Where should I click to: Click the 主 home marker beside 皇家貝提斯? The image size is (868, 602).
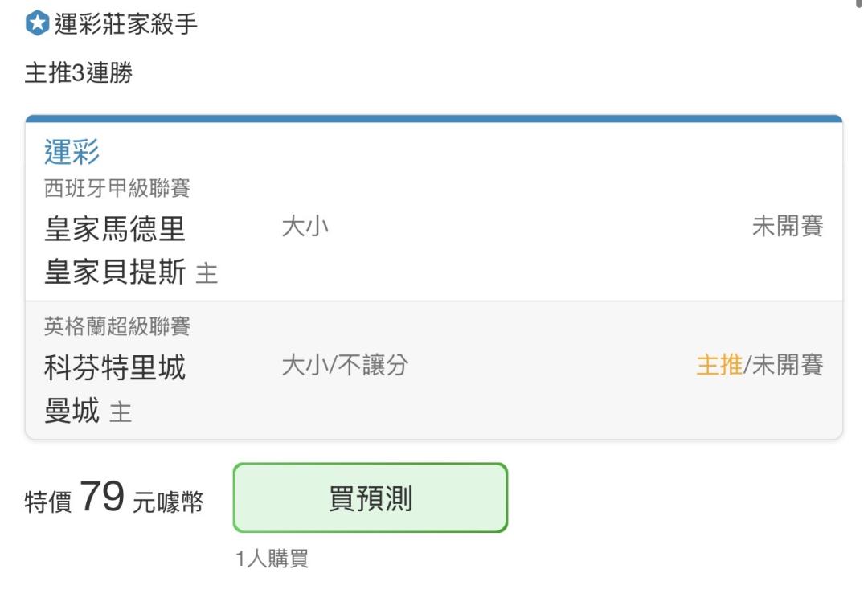click(x=207, y=274)
